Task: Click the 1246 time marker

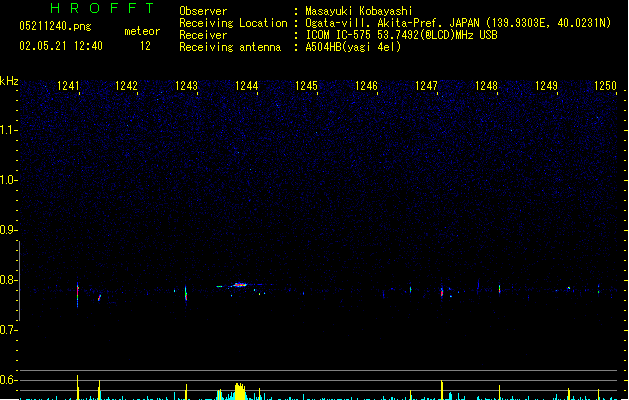Action: 366,86
